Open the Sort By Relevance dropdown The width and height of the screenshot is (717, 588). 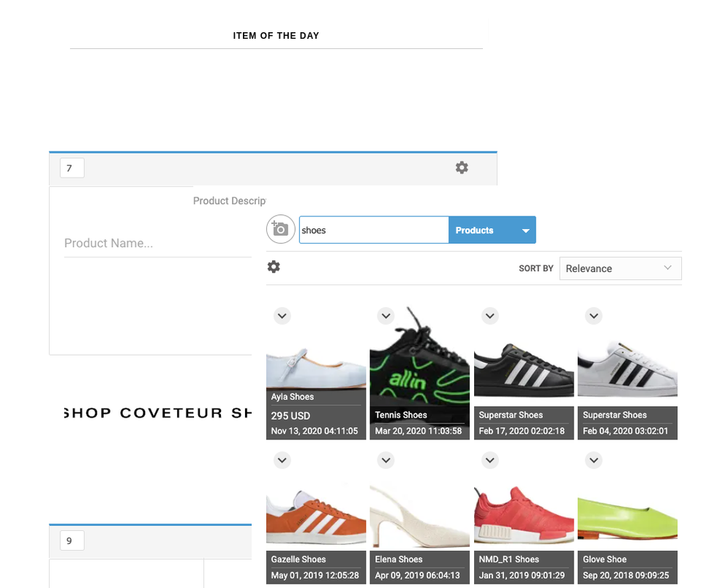pyautogui.click(x=620, y=268)
